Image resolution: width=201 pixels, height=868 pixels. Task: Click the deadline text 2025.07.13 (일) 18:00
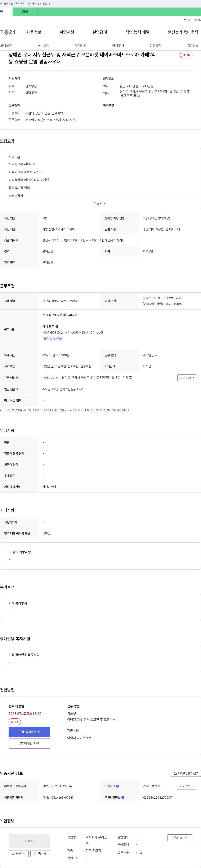coord(25,714)
